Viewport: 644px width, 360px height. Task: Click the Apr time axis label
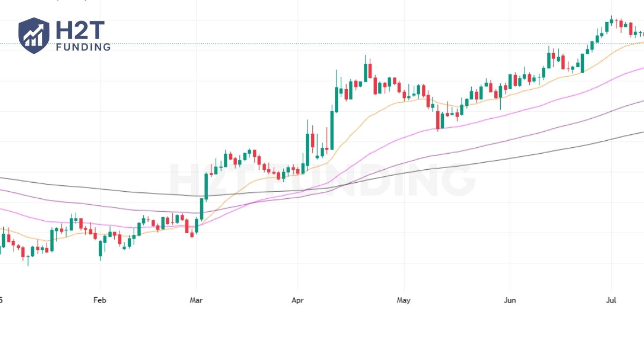click(x=297, y=300)
